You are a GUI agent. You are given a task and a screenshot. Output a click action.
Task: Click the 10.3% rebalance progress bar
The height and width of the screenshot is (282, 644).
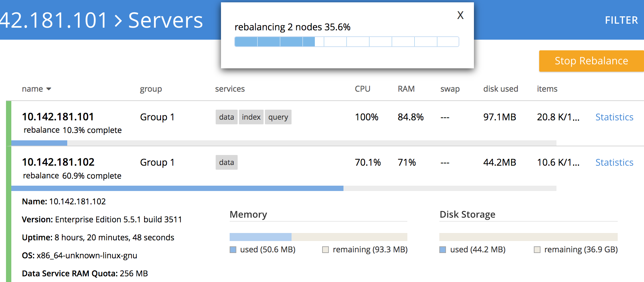tap(284, 143)
